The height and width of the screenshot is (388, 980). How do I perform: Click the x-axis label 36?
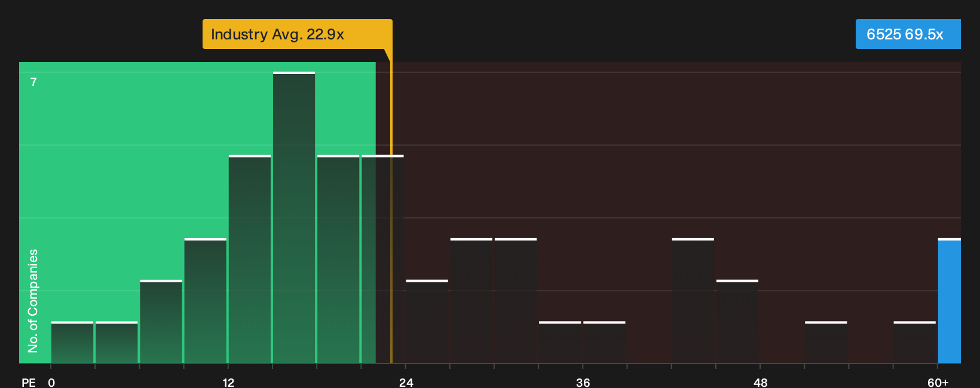[x=583, y=382]
